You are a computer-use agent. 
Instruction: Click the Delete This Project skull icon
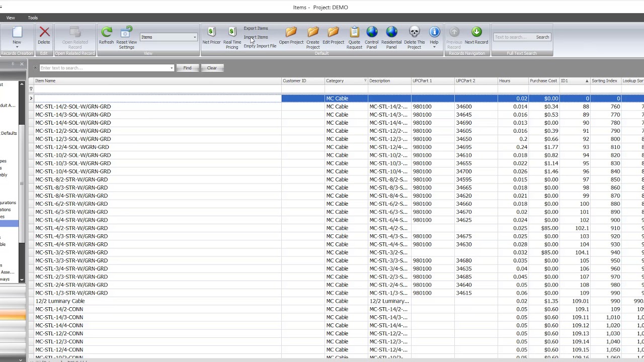(x=414, y=32)
